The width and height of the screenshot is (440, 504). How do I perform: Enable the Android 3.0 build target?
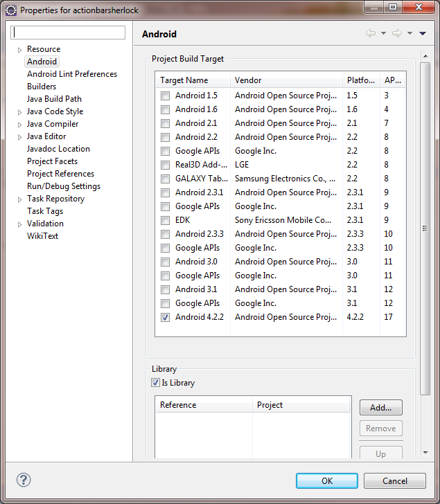coord(165,262)
